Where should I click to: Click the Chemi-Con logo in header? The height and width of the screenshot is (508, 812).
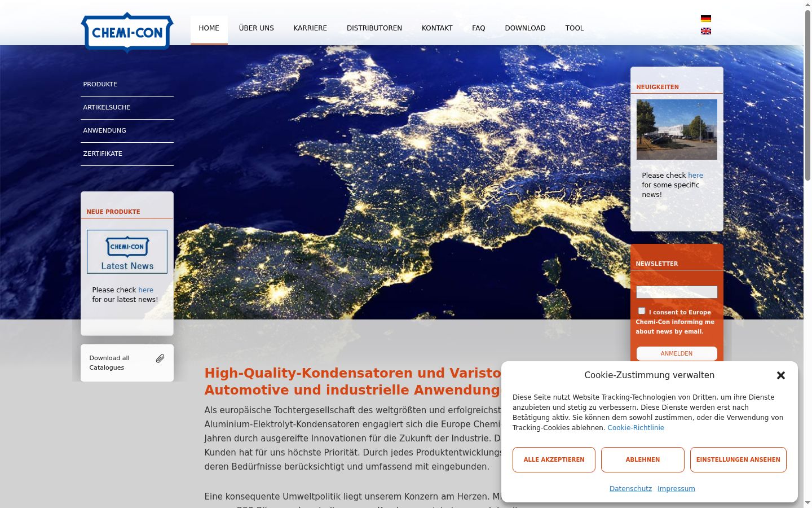pos(127,32)
